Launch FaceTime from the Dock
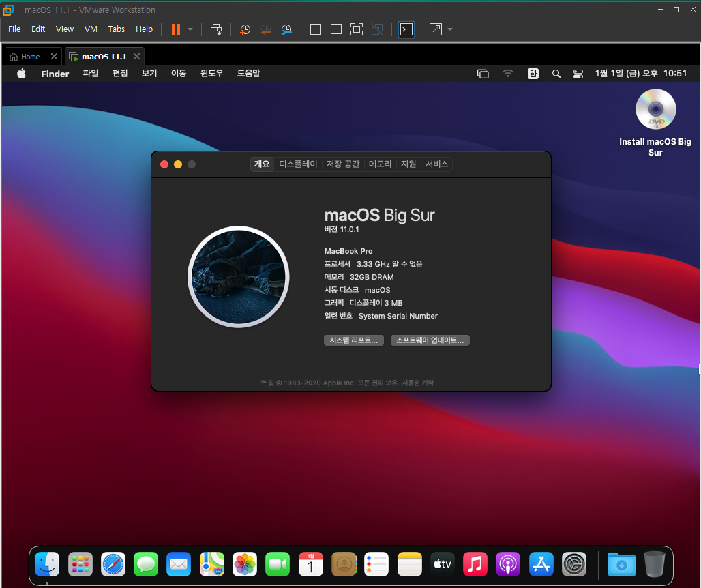701x588 pixels. [278, 564]
